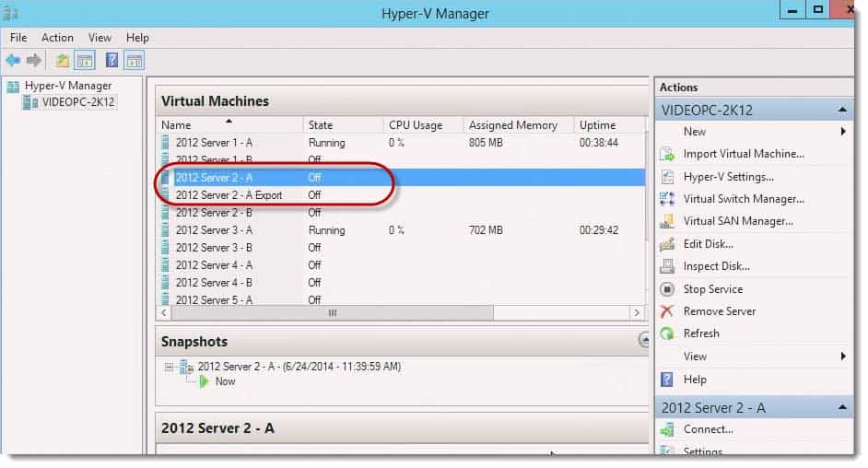Click the Import Virtual Machine icon
The height and width of the screenshot is (468, 868).
pos(667,155)
